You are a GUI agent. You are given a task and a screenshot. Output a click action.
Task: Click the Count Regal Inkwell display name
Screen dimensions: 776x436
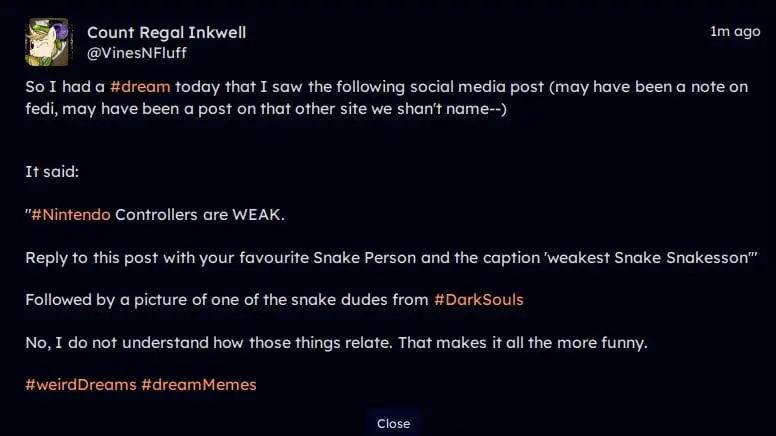[x=166, y=33]
